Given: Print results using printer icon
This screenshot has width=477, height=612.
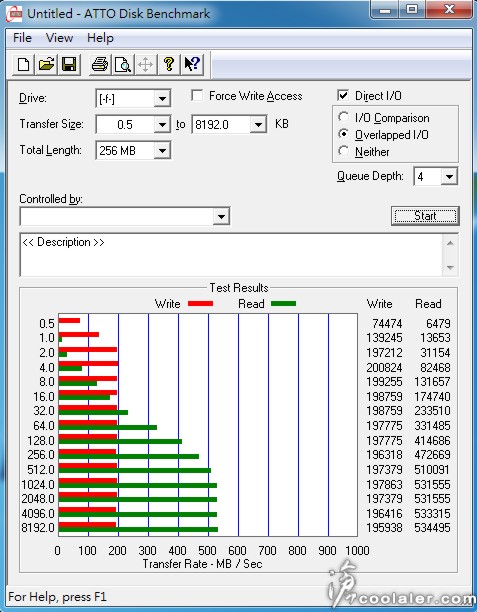Looking at the screenshot, I should [x=100, y=64].
